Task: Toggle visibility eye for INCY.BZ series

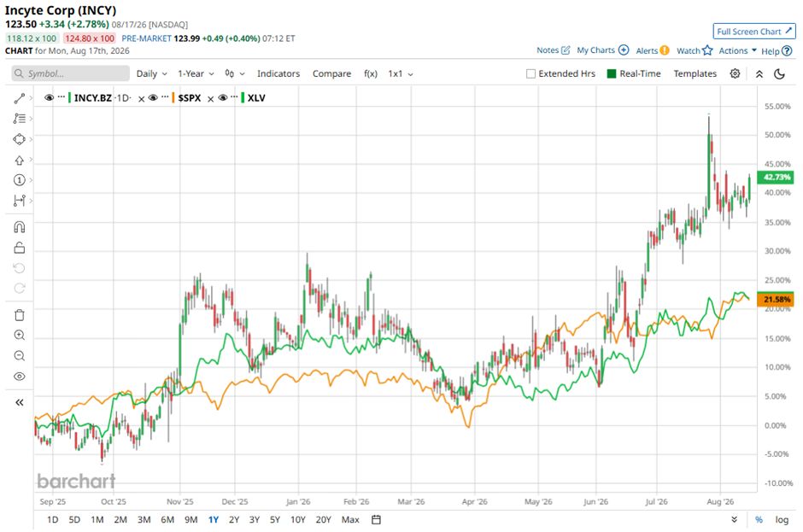Action: pos(50,98)
